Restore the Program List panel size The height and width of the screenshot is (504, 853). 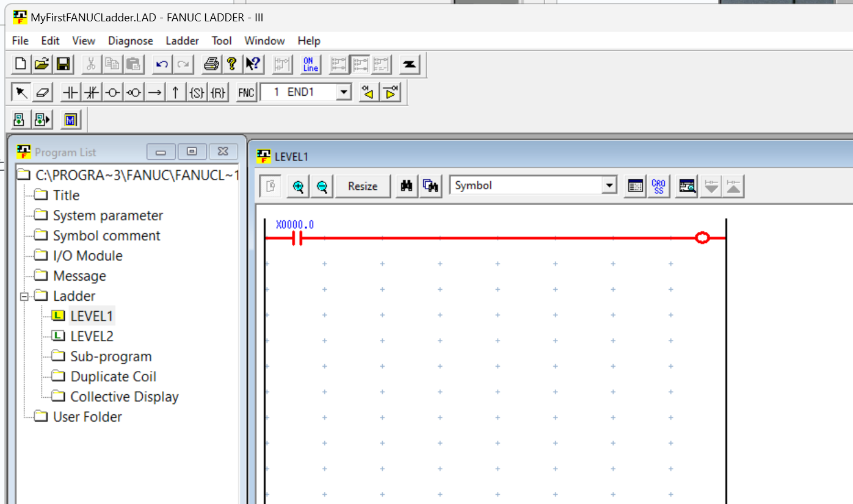tap(192, 152)
